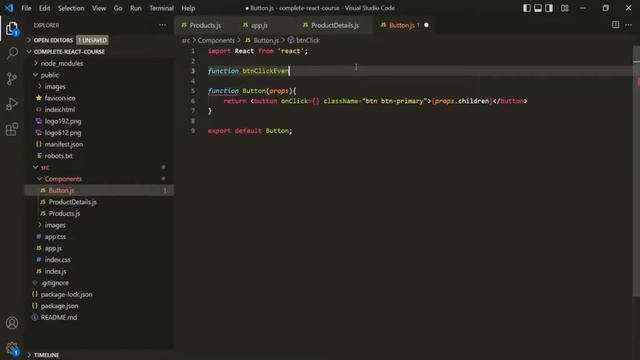This screenshot has width=640, height=360.
Task: Switch to the ProductDetails.js tab
Action: pyautogui.click(x=335, y=25)
